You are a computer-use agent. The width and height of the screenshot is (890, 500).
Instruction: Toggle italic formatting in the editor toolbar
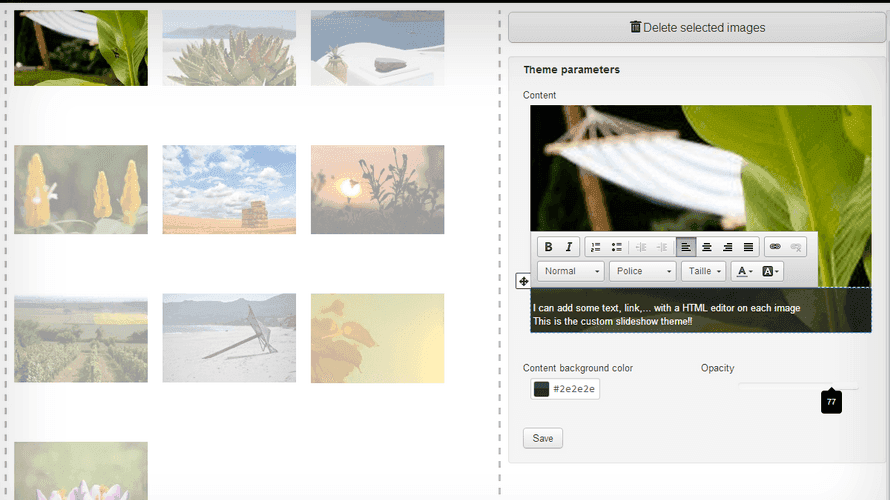(569, 247)
